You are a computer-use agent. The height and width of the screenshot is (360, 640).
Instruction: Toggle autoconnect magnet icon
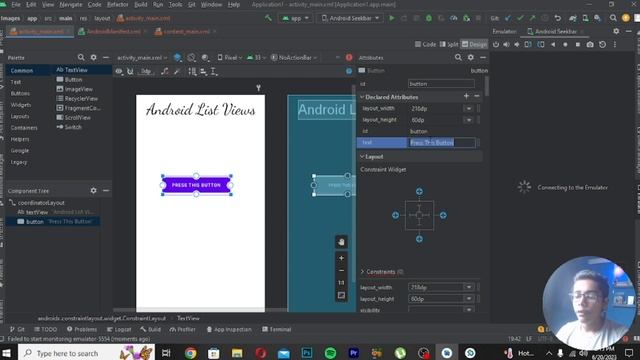click(130, 71)
